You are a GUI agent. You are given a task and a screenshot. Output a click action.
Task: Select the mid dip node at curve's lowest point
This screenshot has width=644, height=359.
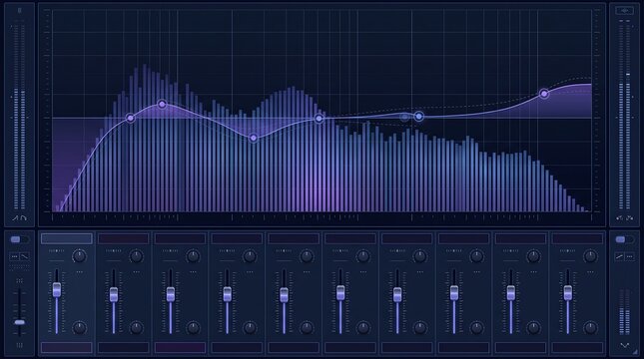254,138
